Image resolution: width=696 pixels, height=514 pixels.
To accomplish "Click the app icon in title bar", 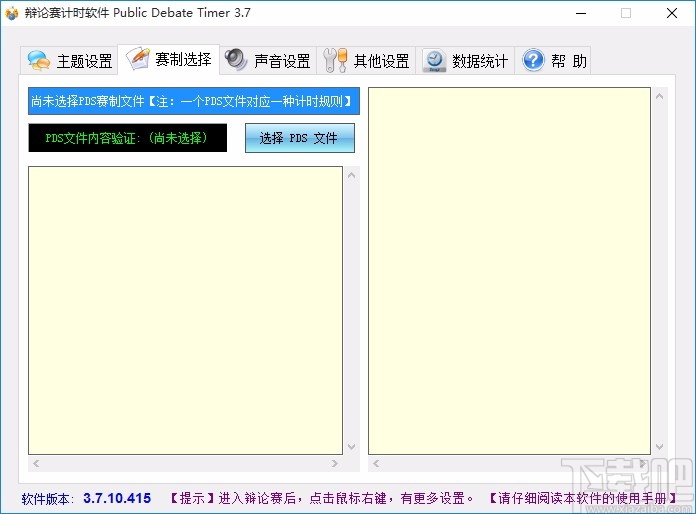I will (12, 13).
